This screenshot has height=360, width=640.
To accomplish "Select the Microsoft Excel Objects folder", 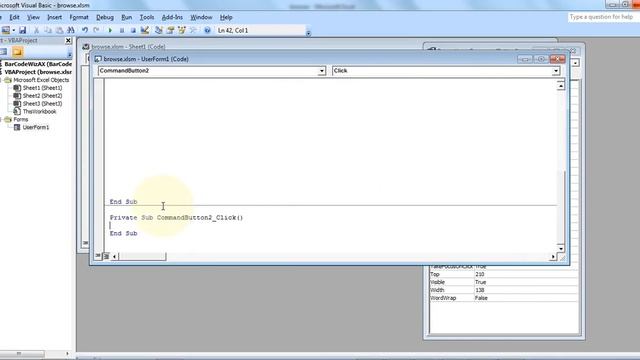I will 41,80.
